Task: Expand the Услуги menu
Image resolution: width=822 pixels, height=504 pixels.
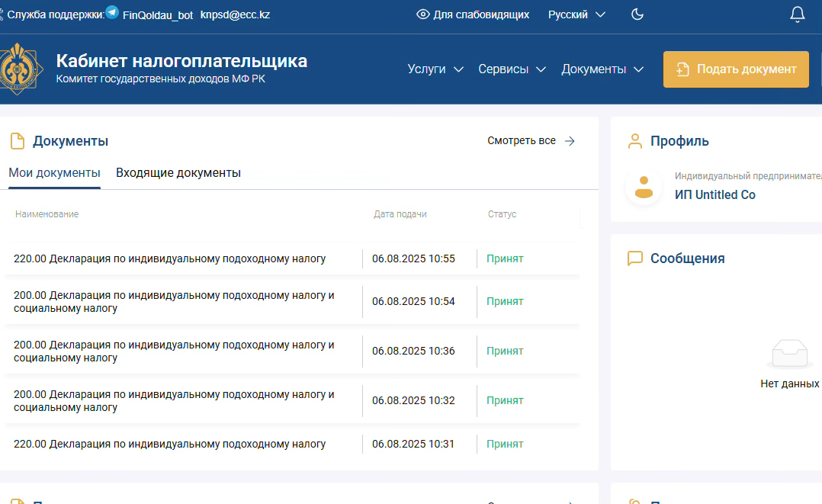Action: pos(435,69)
